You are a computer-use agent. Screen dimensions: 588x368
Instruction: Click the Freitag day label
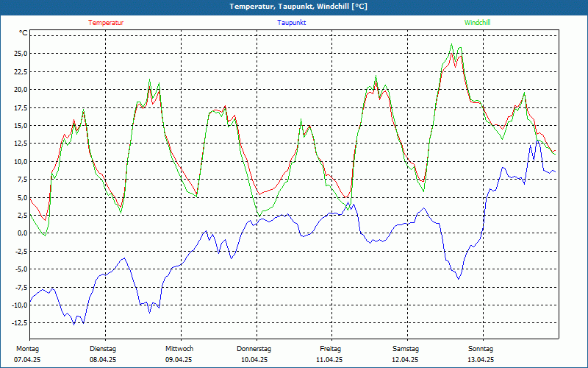(x=330, y=349)
